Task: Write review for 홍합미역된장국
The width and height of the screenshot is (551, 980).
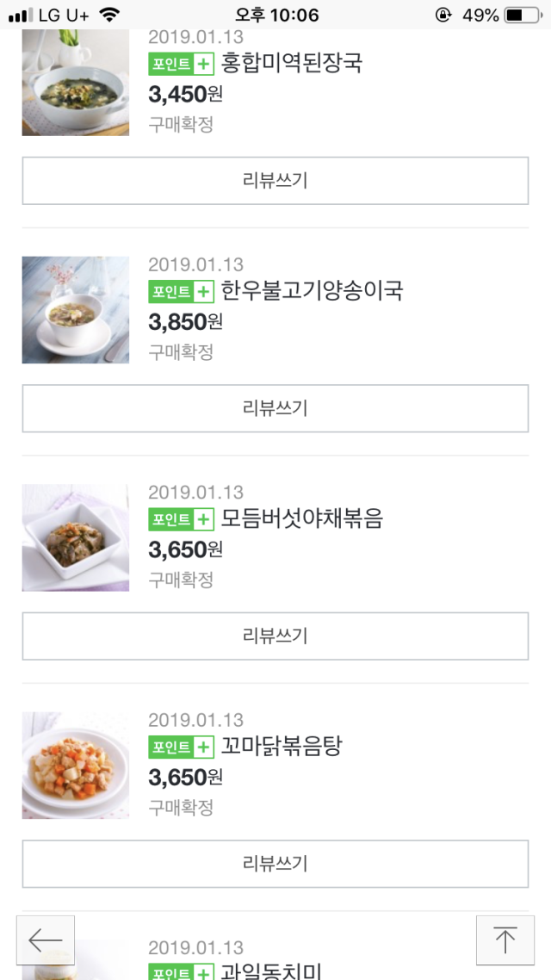Action: (275, 181)
